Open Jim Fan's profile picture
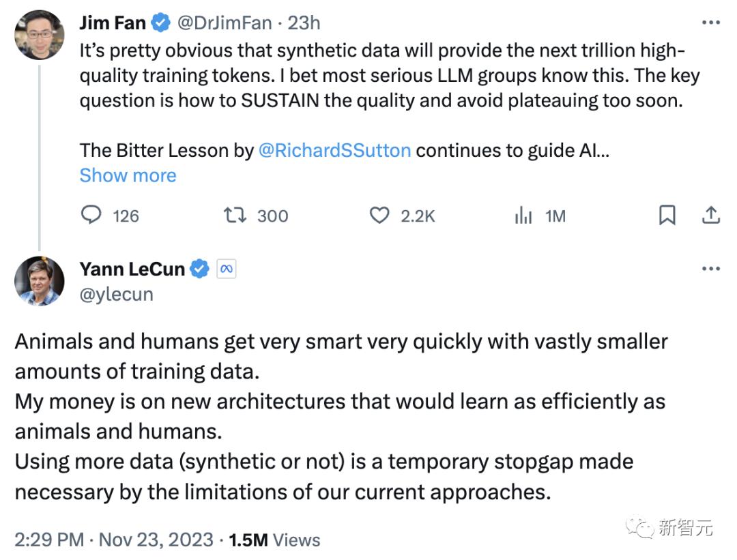The height and width of the screenshot is (560, 737). point(40,35)
